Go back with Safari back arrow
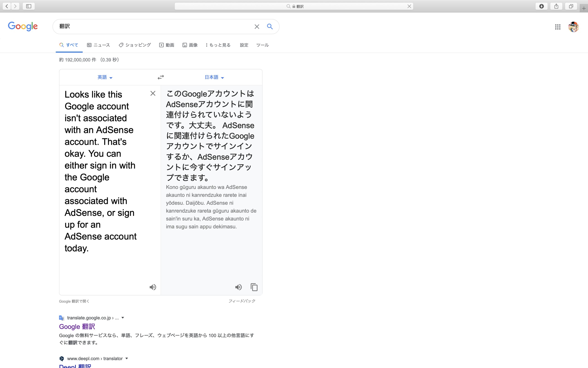588x368 pixels. [x=7, y=6]
